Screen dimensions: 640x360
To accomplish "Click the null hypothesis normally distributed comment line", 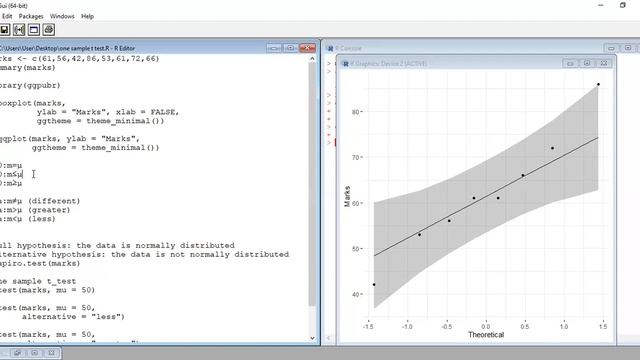I will (117, 245).
